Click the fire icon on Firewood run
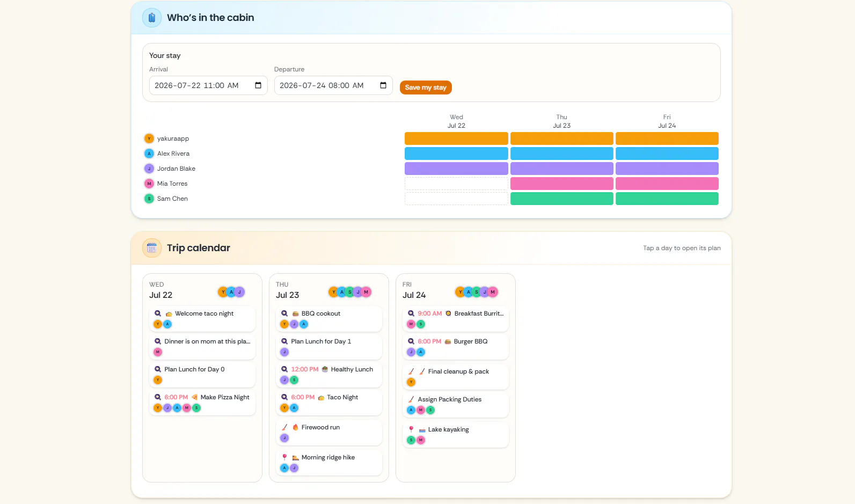The image size is (855, 504). point(295,427)
